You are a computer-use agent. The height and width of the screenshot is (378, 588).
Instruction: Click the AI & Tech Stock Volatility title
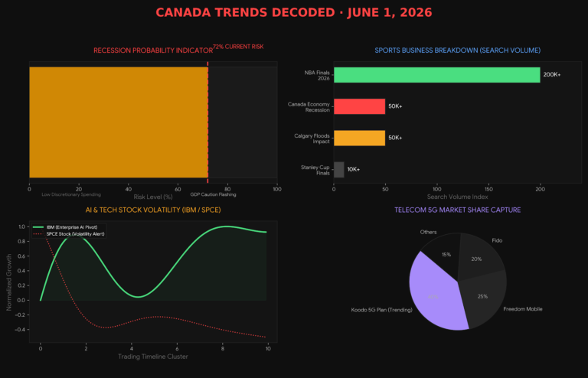pyautogui.click(x=153, y=210)
